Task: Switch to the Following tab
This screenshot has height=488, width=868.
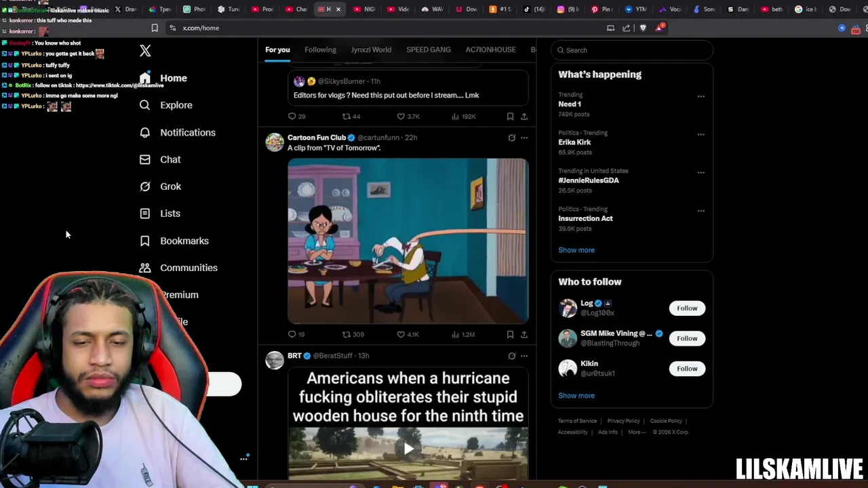Action: [x=320, y=49]
